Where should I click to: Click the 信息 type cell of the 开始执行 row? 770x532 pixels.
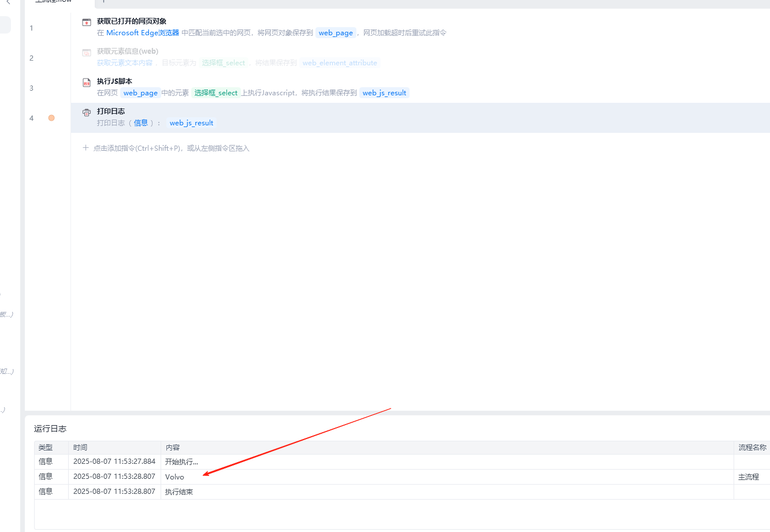click(46, 462)
